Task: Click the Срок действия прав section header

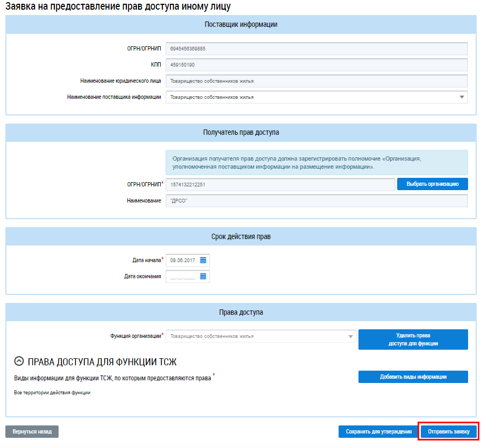Action: [x=241, y=237]
